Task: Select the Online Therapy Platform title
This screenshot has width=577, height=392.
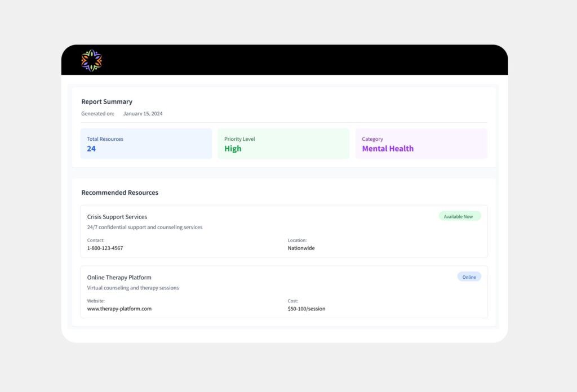Action: point(119,278)
